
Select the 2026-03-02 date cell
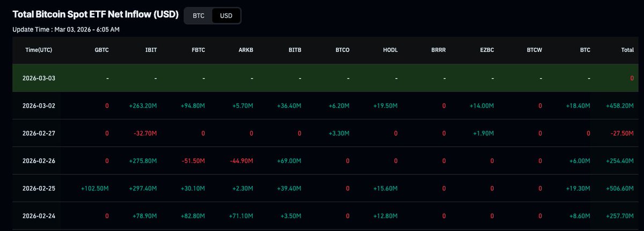39,106
